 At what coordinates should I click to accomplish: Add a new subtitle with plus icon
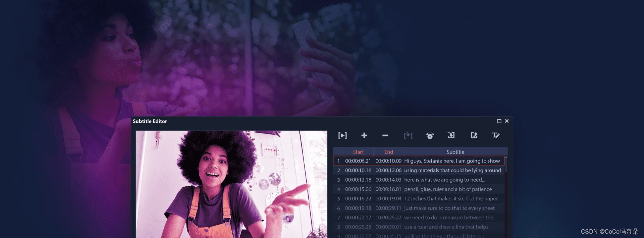(364, 135)
